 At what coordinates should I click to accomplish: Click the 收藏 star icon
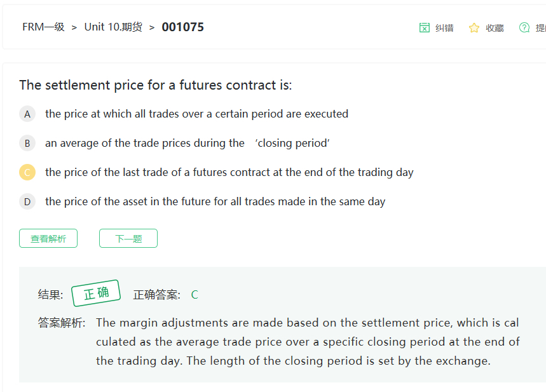point(474,27)
